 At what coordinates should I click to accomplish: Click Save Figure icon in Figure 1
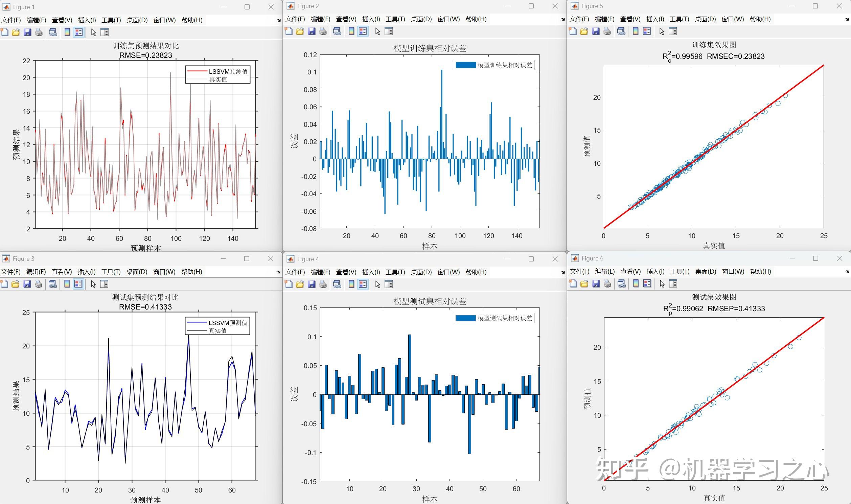[x=27, y=32]
